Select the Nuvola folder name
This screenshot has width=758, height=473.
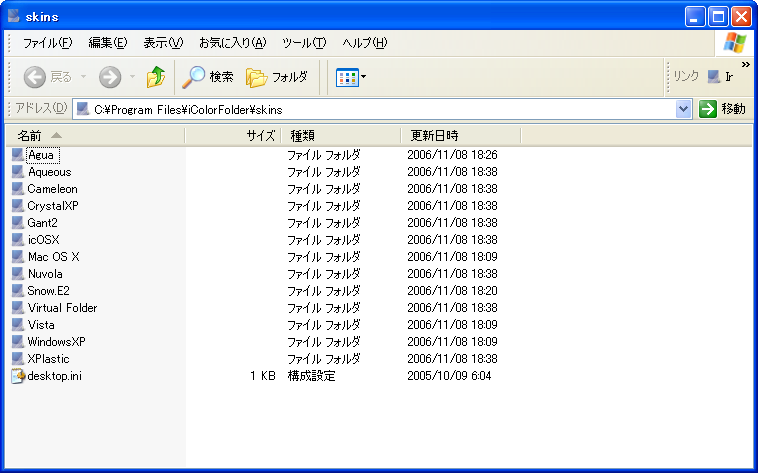point(45,274)
